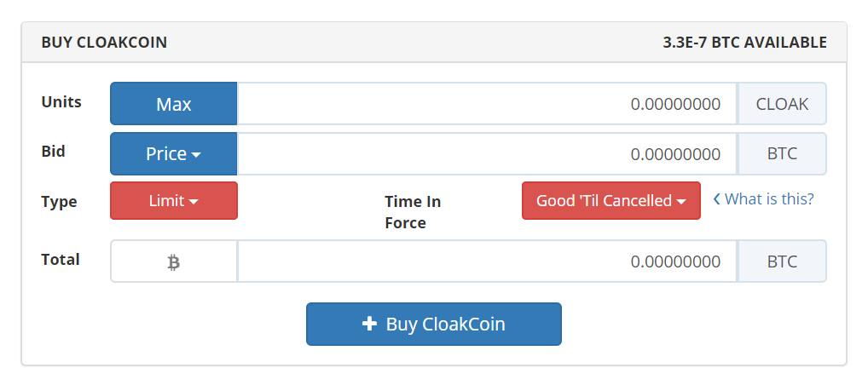868x385 pixels.
Task: Click the Buy CloakCoin panel header title
Action: point(104,42)
